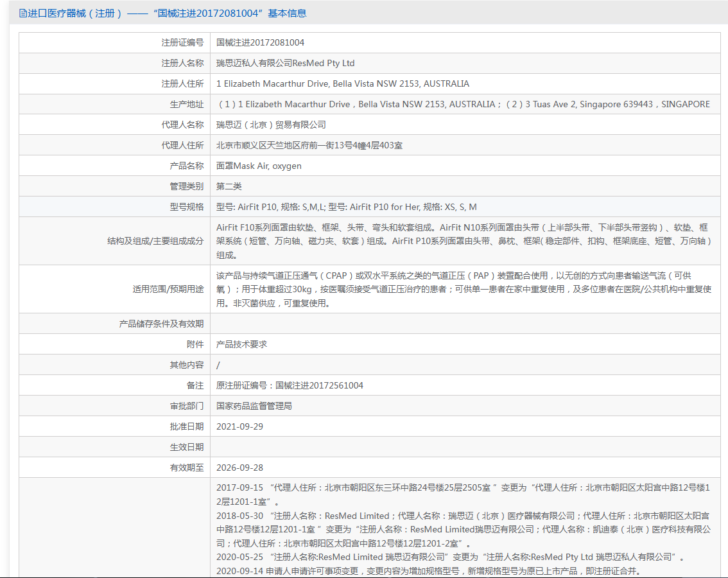Screen dimensions: 728x578
Task: Click the 生产地址 label
Action: click(x=187, y=104)
